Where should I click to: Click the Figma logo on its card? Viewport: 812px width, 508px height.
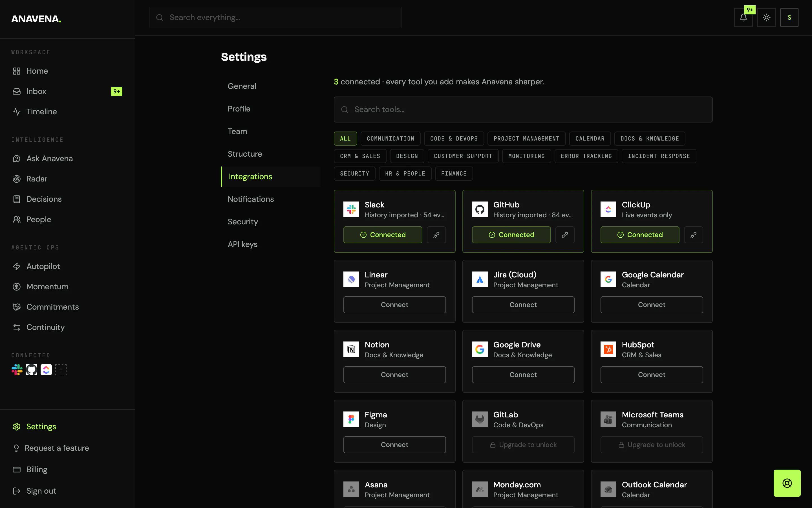click(x=351, y=419)
